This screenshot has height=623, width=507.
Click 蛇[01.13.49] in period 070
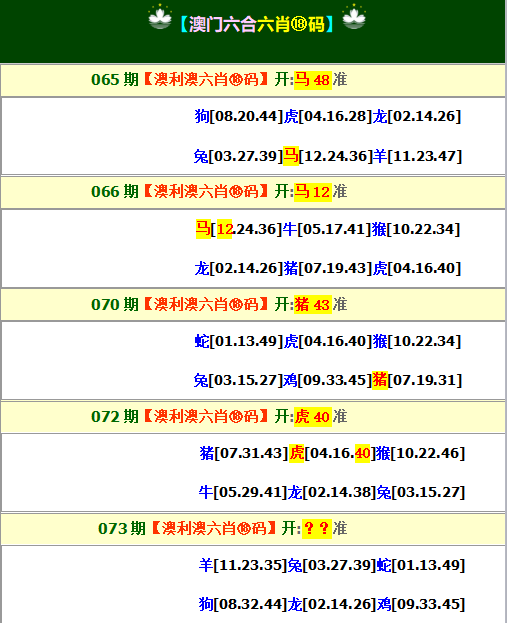click(x=239, y=341)
